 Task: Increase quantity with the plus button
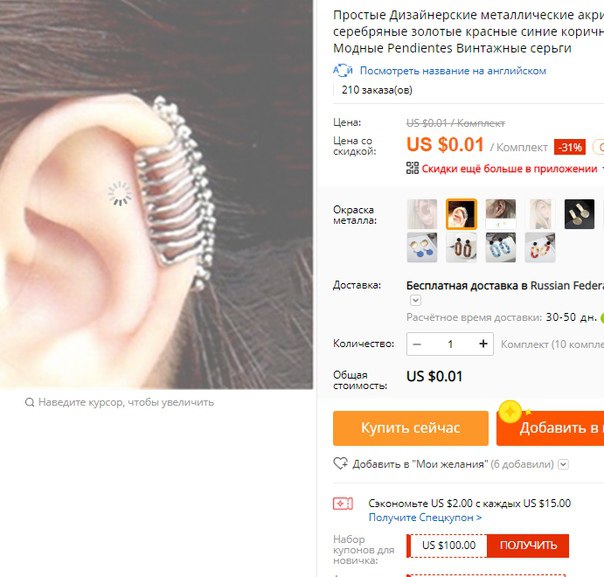point(483,344)
